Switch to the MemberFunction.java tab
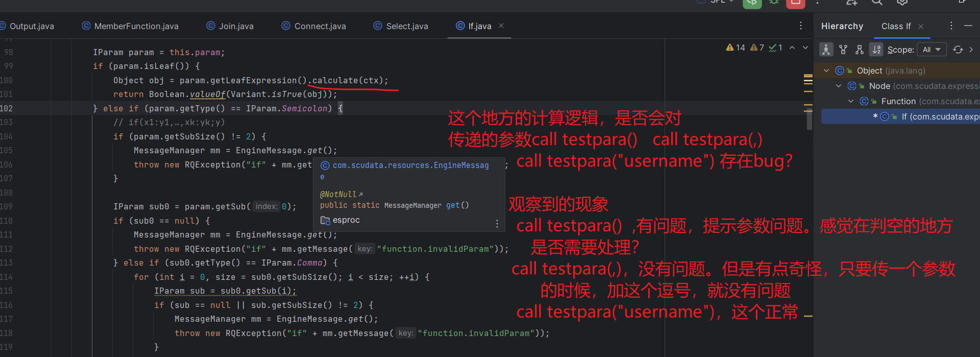 tap(136, 26)
